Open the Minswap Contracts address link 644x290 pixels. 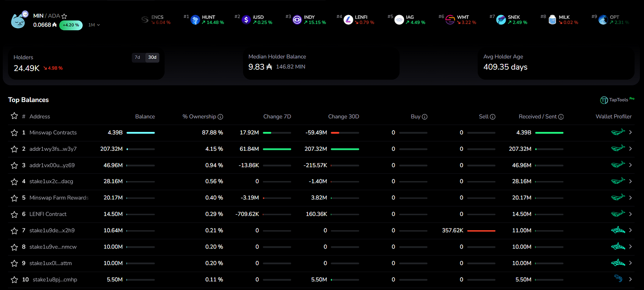pyautogui.click(x=53, y=133)
